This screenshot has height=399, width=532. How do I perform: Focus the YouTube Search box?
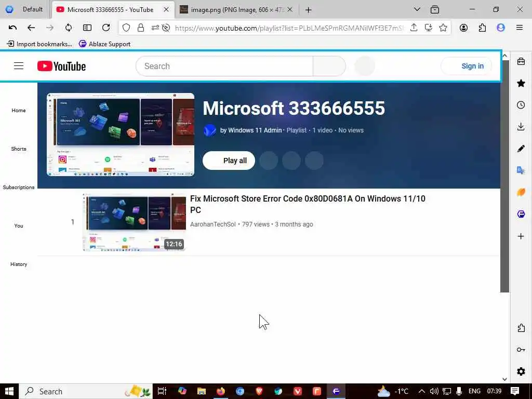(x=224, y=66)
